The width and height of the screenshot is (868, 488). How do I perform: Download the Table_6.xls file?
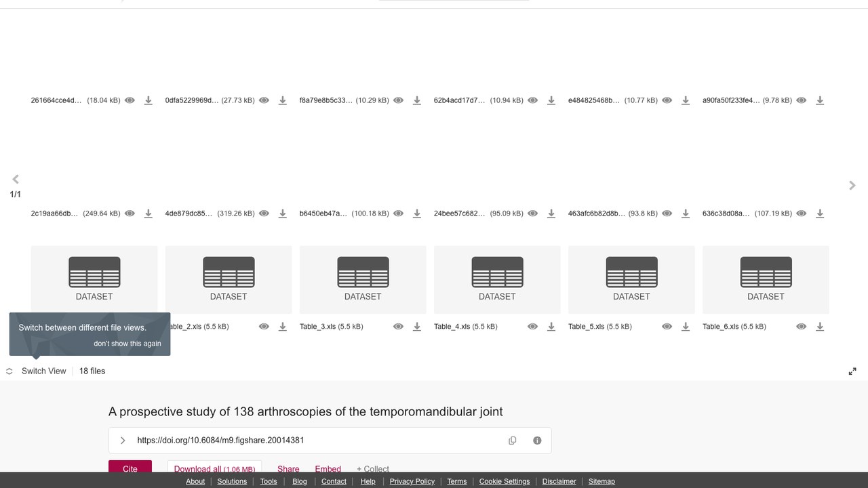(x=820, y=327)
